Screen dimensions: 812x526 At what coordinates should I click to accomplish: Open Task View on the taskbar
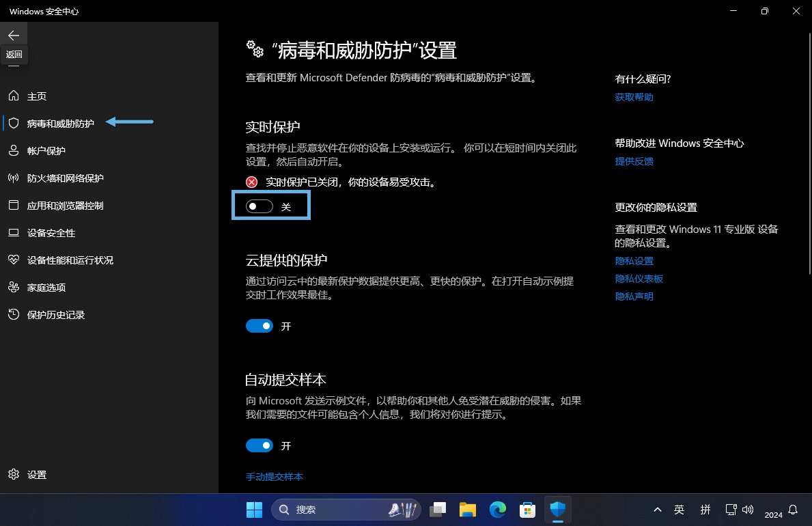tap(438, 510)
